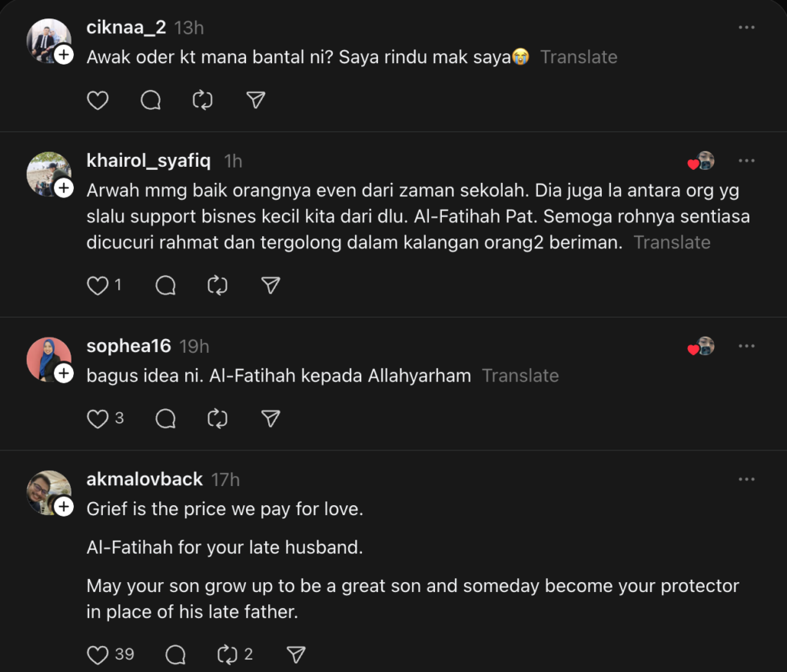Viewport: 787px width, 672px height.
Task: Open khairol_syafiq's profile via username
Action: click(149, 161)
